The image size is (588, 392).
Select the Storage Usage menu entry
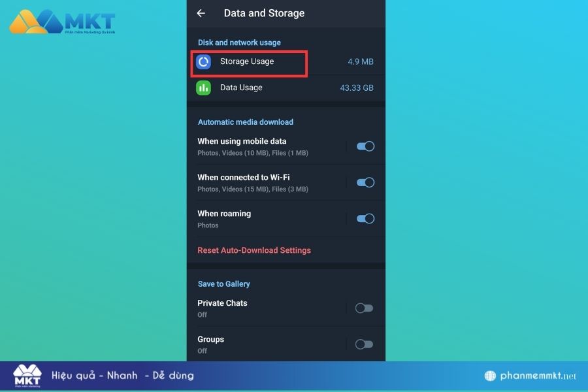tap(248, 61)
